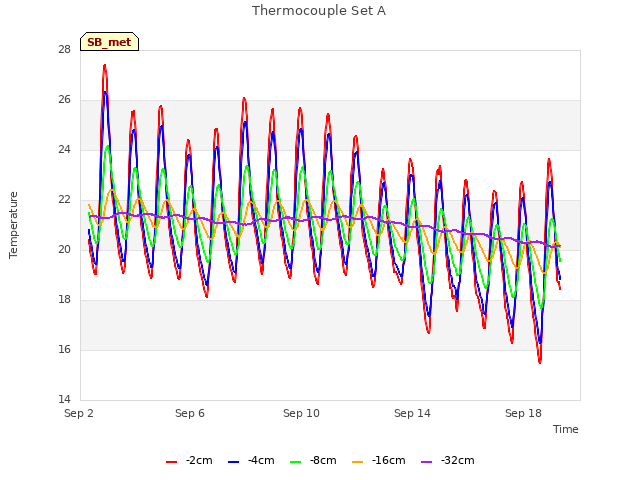Toggle the -2cm legend entry

(x=189, y=460)
